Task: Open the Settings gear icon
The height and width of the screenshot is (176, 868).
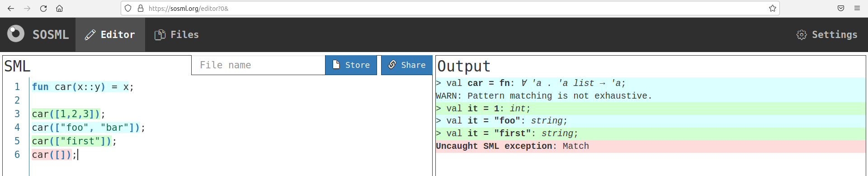Action: pos(802,35)
